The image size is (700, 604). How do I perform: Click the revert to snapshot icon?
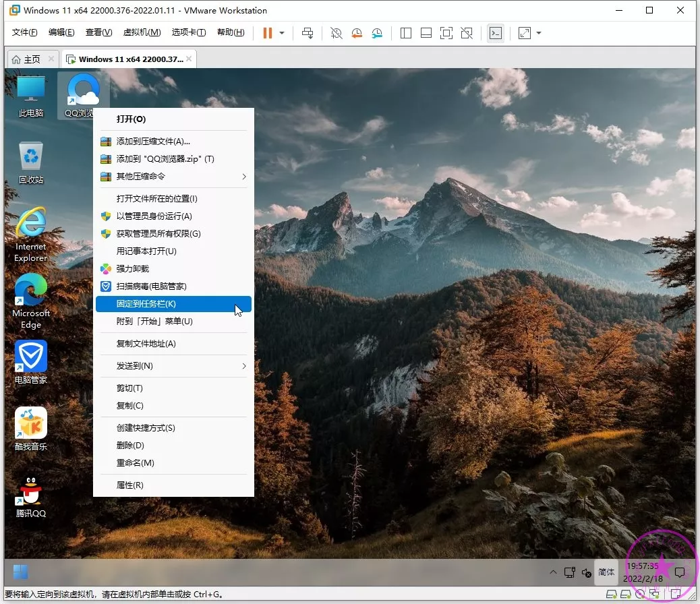coord(357,33)
